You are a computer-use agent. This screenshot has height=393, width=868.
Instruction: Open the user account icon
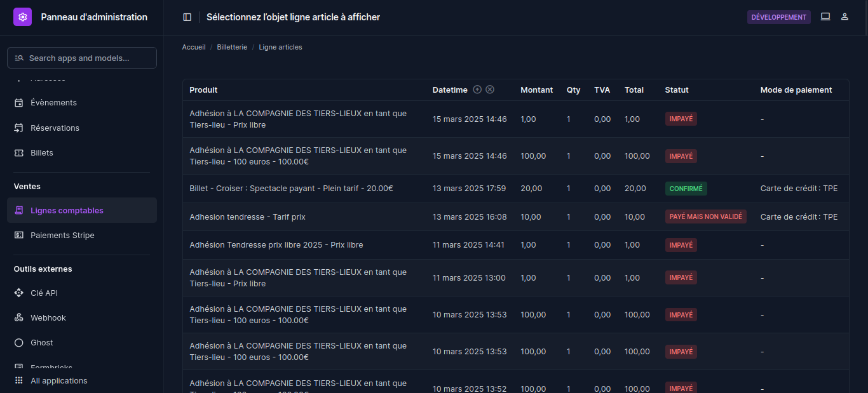(x=844, y=17)
